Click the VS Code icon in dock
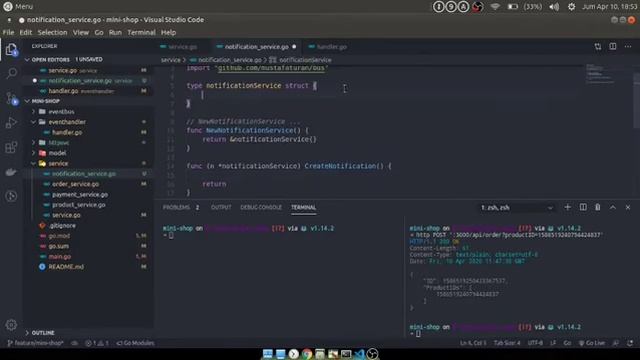 [x=359, y=354]
